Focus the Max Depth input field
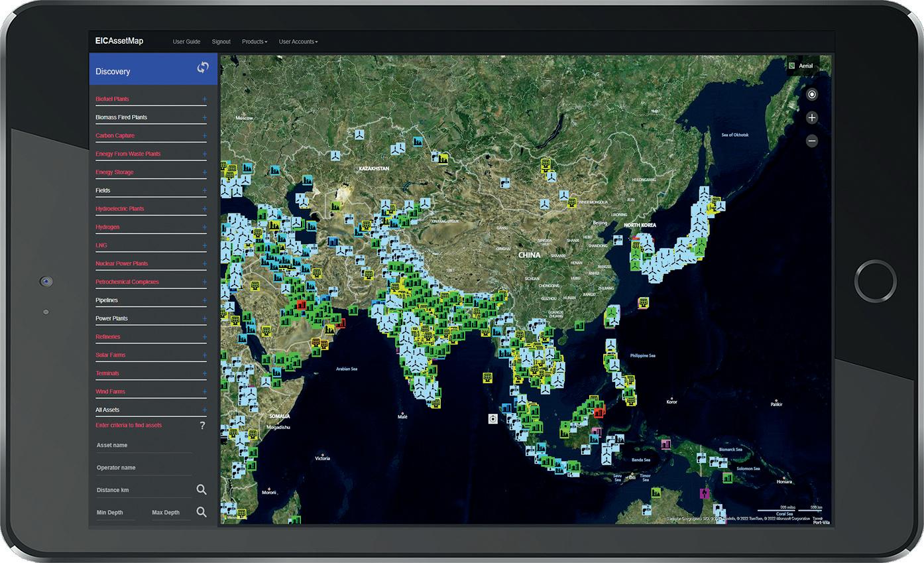This screenshot has height=563, width=924. pyautogui.click(x=171, y=513)
